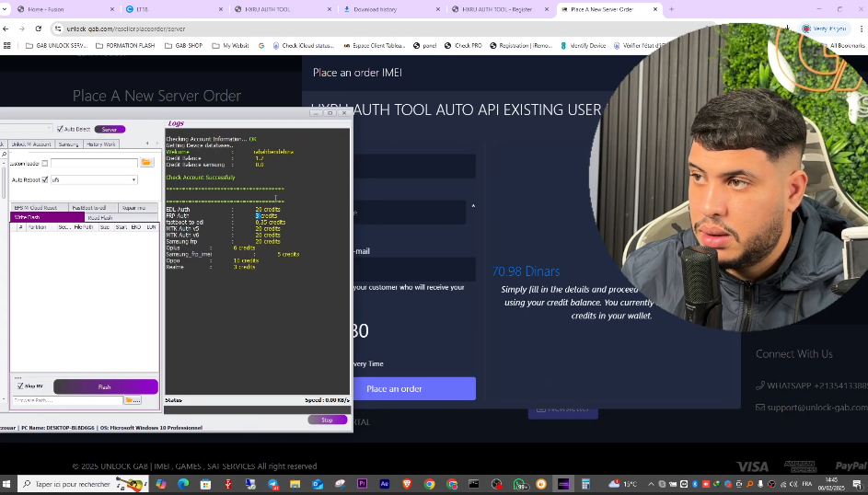Open the weather widget showing 15°C
This screenshot has width=868, height=495.
(x=623, y=484)
